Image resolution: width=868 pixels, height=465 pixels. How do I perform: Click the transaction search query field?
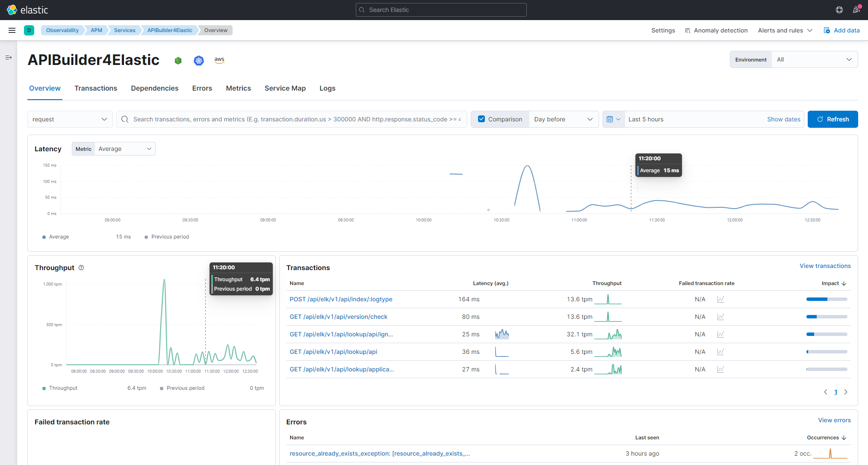point(295,119)
